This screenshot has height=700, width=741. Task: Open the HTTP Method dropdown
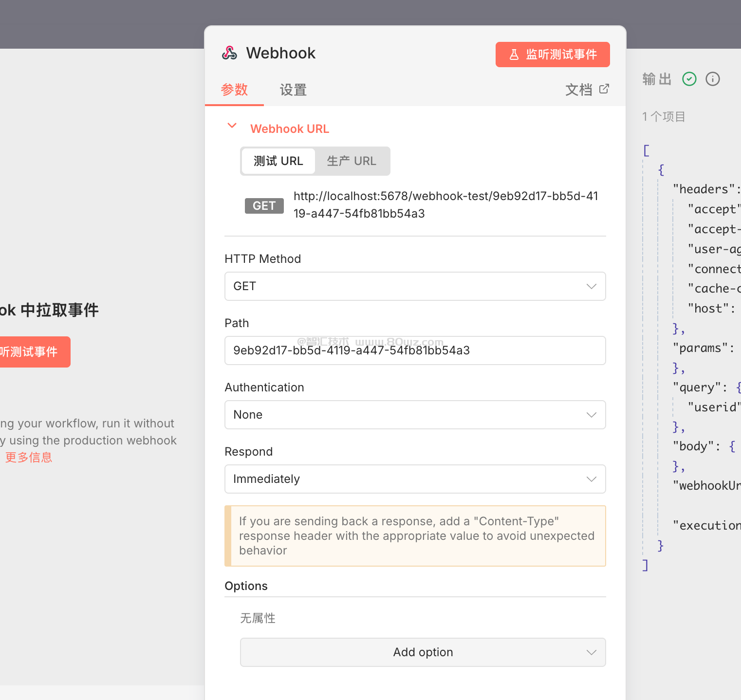(415, 286)
